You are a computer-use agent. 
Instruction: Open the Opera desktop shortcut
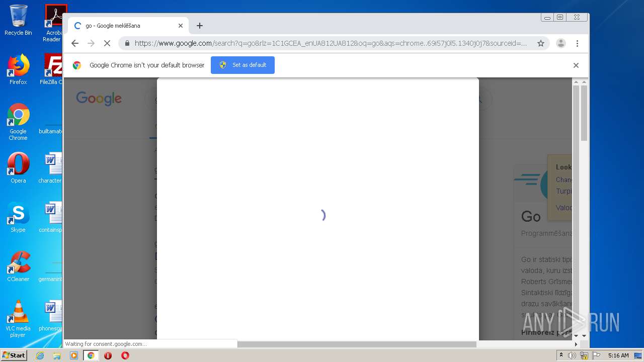click(x=18, y=168)
